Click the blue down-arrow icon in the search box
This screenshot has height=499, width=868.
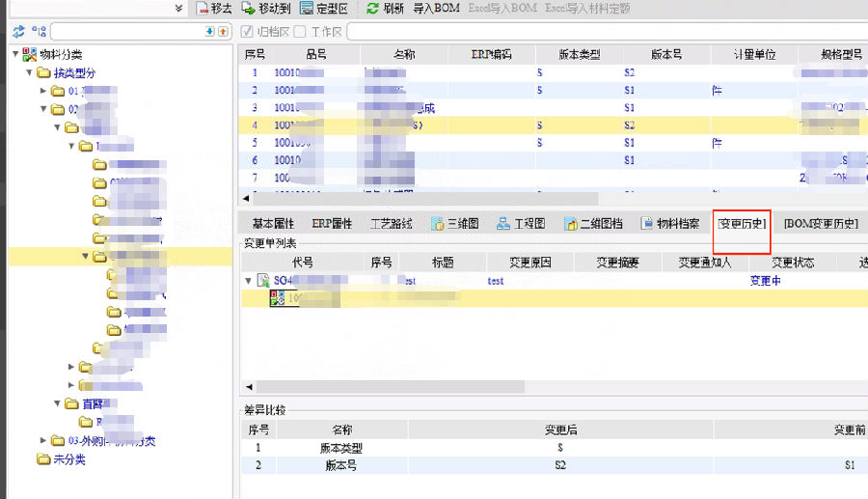(x=210, y=32)
